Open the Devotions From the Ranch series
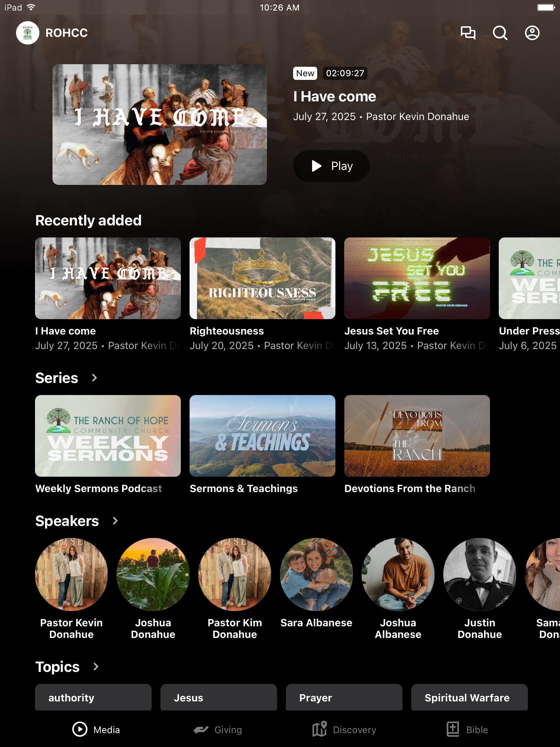Viewport: 560px width, 747px height. (417, 436)
